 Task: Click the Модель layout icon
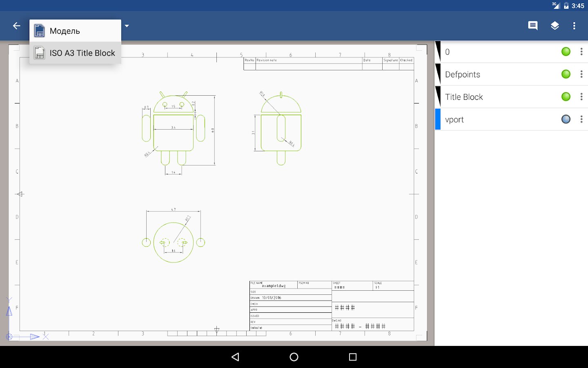(x=39, y=31)
